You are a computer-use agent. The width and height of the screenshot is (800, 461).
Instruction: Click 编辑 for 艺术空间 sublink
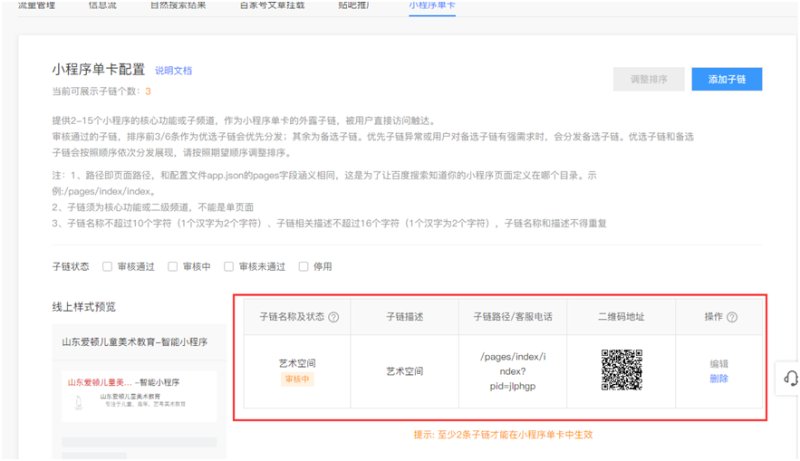click(719, 364)
